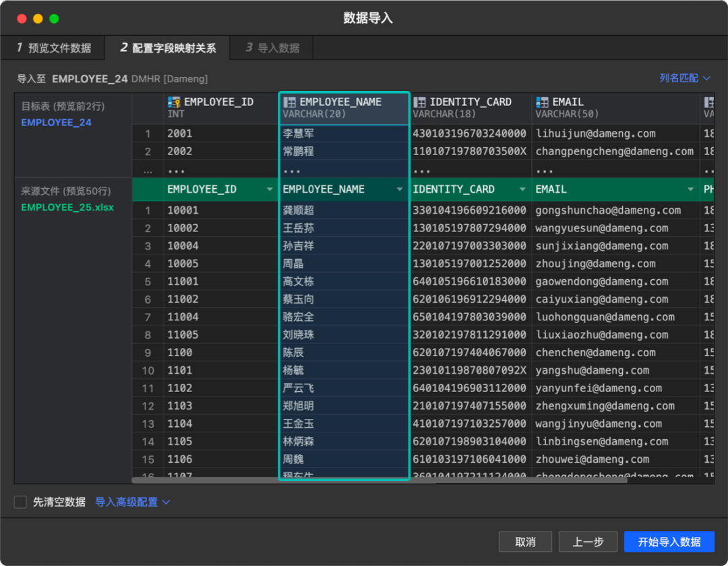Click email changpengcheng@dameng.com

pyautogui.click(x=615, y=151)
